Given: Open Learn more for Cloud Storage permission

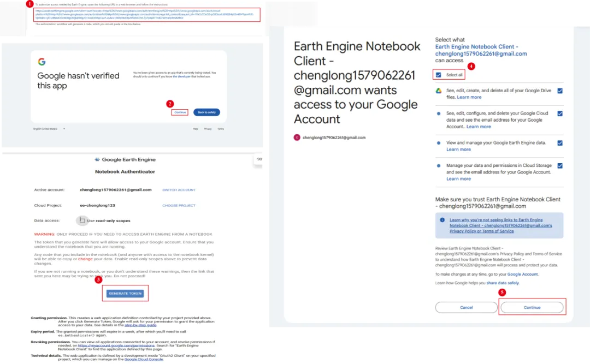Looking at the screenshot, I should [x=458, y=178].
